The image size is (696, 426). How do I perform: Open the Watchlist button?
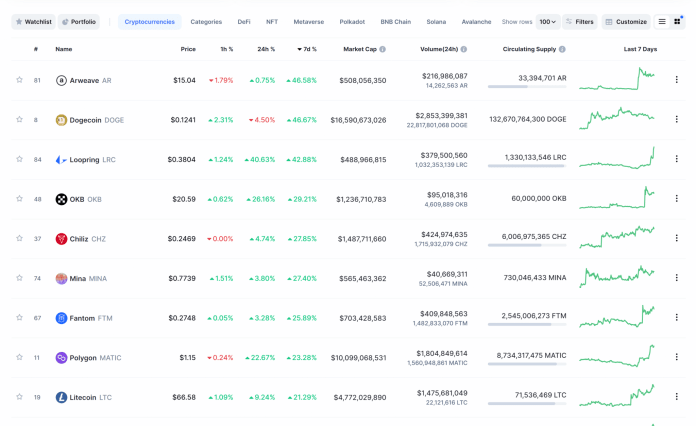[33, 21]
